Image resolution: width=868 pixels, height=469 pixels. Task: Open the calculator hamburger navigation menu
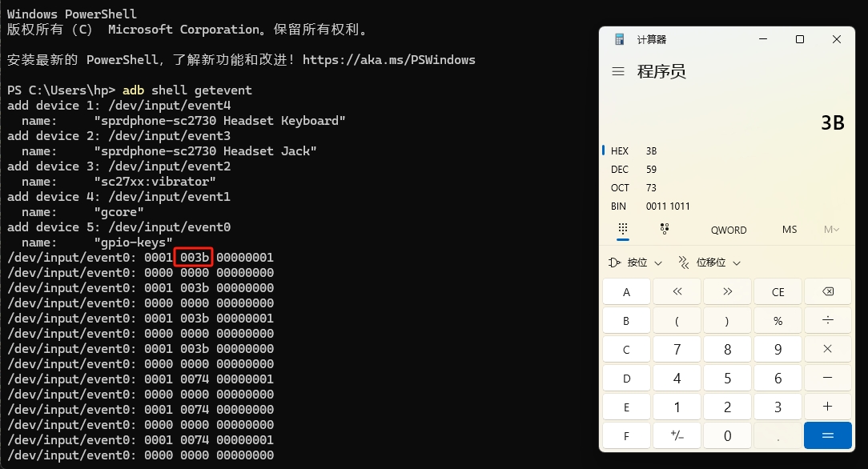(x=618, y=71)
